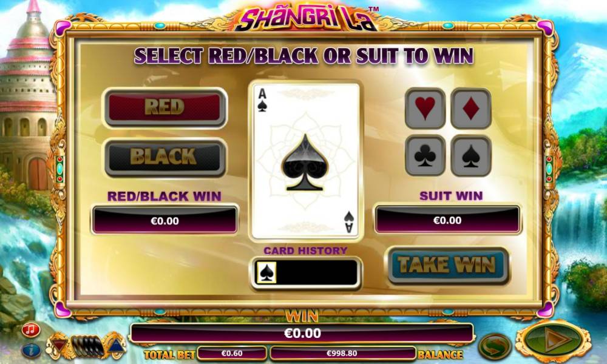Click the total bet value field

click(232, 353)
